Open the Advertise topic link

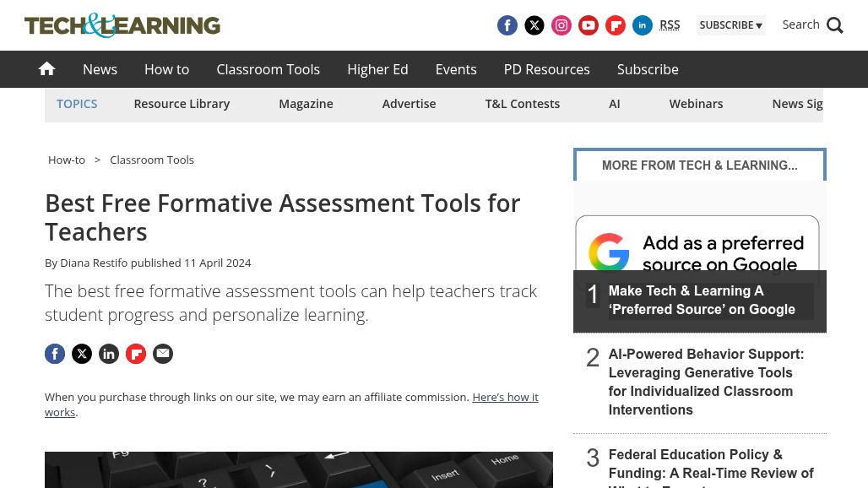click(x=409, y=104)
